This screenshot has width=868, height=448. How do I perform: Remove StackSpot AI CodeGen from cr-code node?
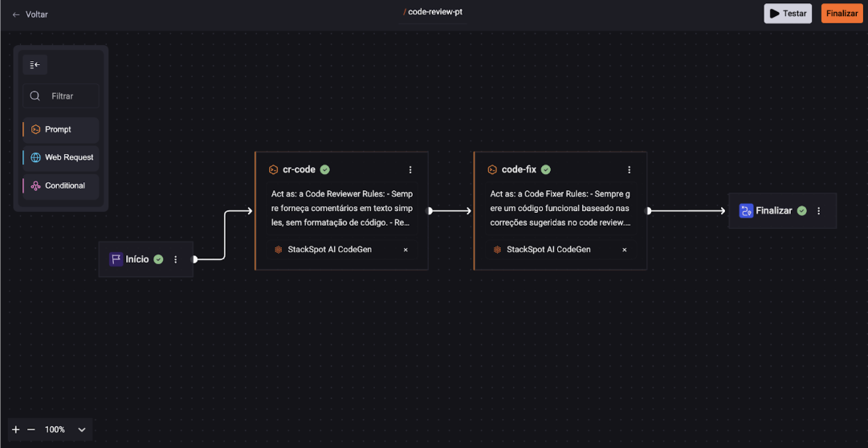pyautogui.click(x=405, y=250)
